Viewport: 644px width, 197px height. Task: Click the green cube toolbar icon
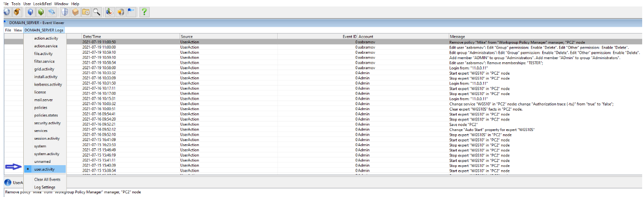41,12
